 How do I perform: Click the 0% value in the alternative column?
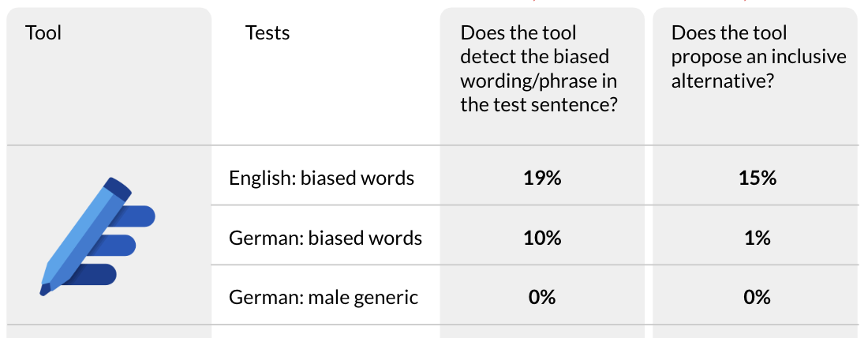pyautogui.click(x=757, y=298)
